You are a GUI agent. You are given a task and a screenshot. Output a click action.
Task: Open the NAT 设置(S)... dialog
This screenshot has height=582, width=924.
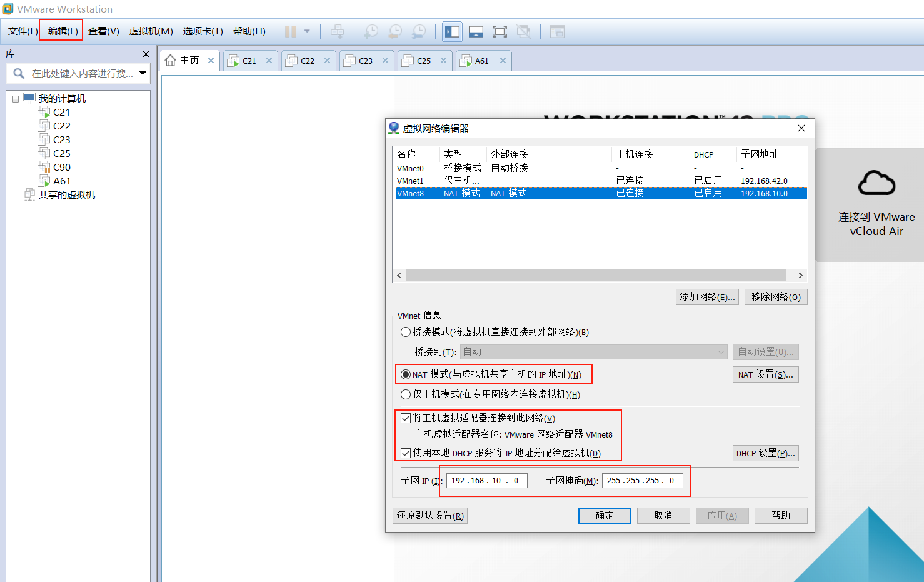(x=765, y=374)
